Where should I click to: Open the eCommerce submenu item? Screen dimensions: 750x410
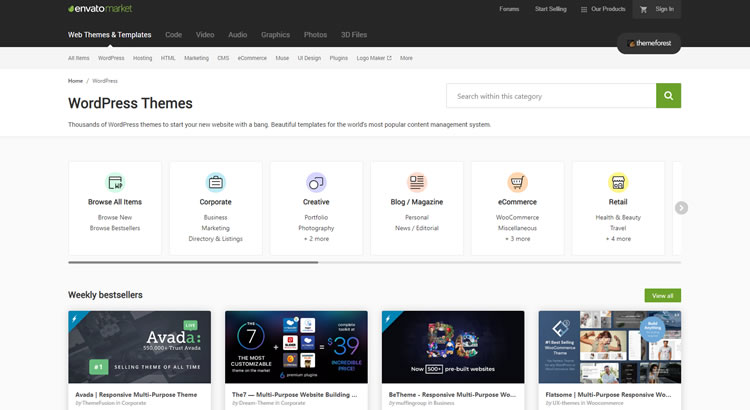coord(252,58)
